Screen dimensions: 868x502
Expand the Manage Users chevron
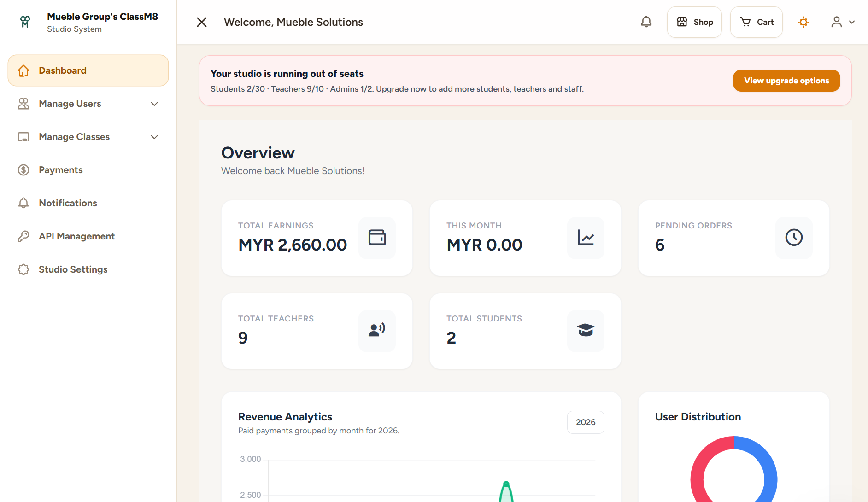pyautogui.click(x=154, y=104)
